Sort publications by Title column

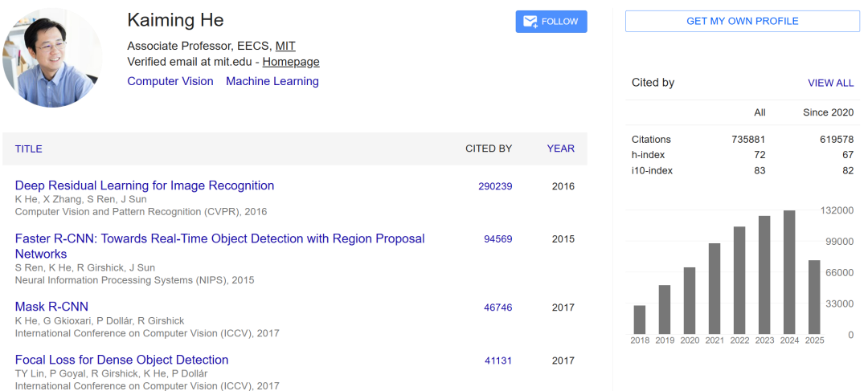coord(29,149)
